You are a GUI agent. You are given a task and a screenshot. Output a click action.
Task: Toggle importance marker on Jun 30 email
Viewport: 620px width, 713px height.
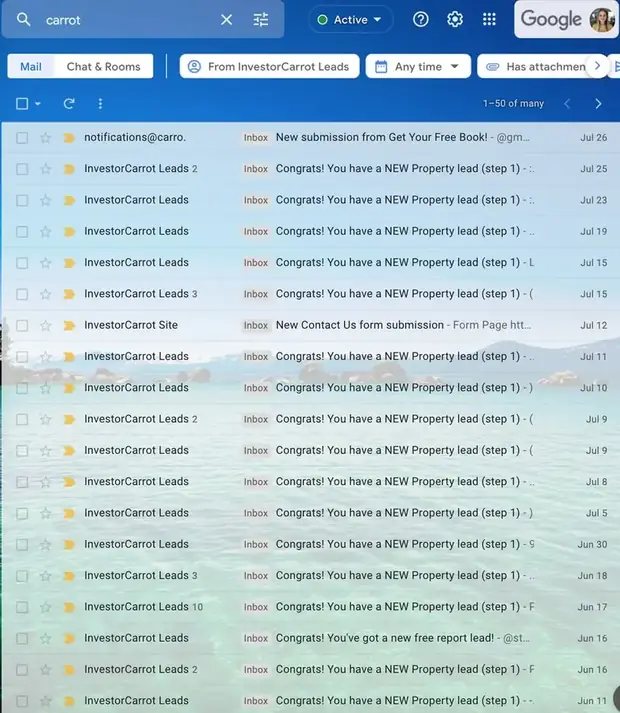[x=69, y=544]
